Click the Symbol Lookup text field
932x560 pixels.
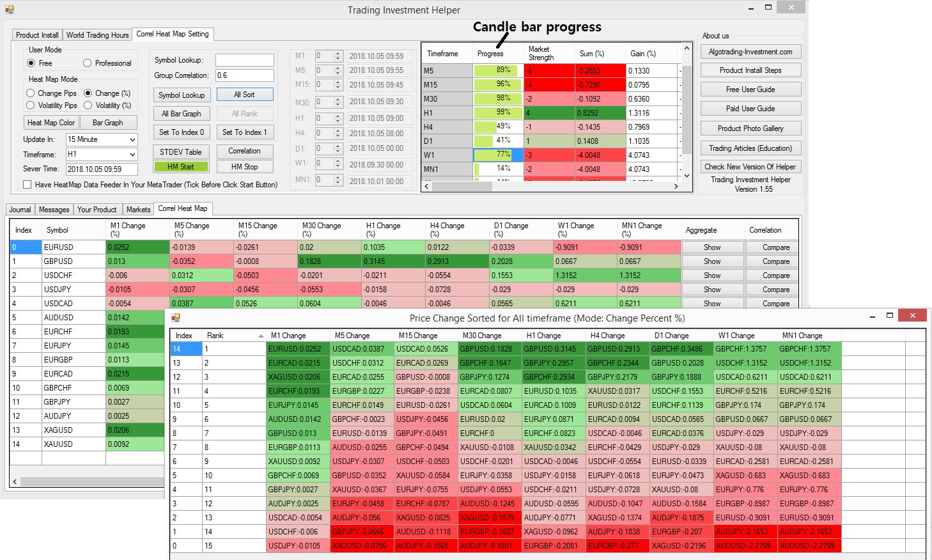click(244, 60)
